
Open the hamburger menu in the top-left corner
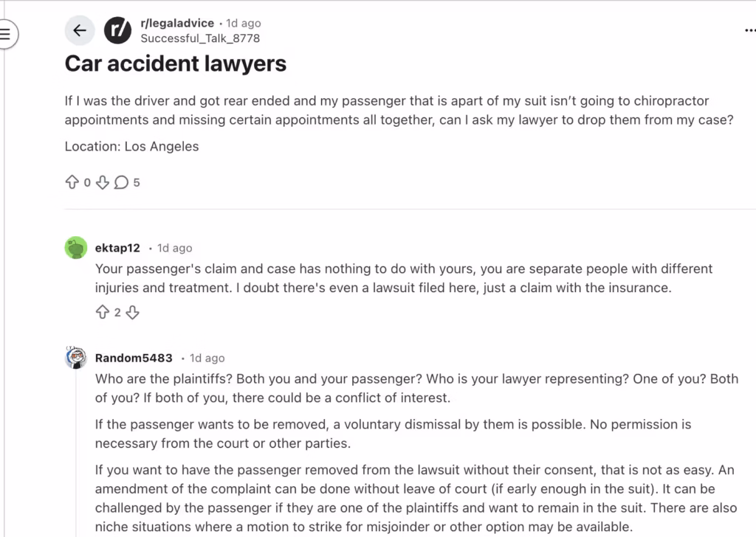point(6,32)
